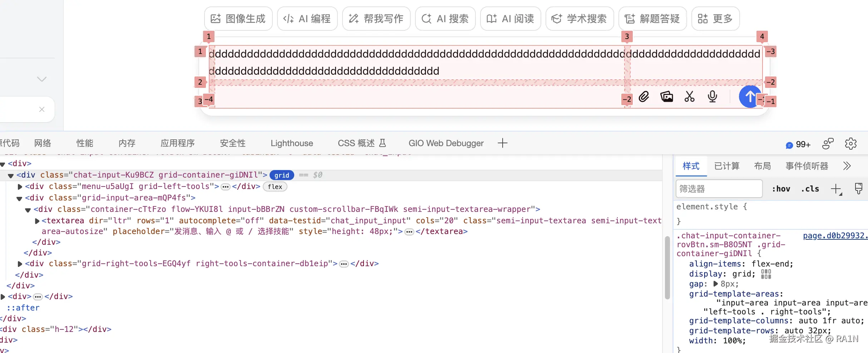Expand the menu-u5aUgI grid-left-tools div
Screen dimensions: 868x353
coord(20,187)
